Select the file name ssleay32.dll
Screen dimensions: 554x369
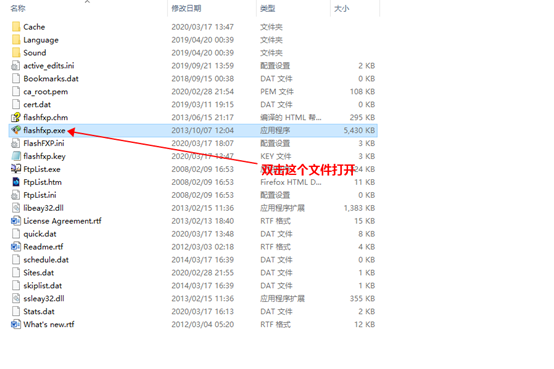coord(44,299)
